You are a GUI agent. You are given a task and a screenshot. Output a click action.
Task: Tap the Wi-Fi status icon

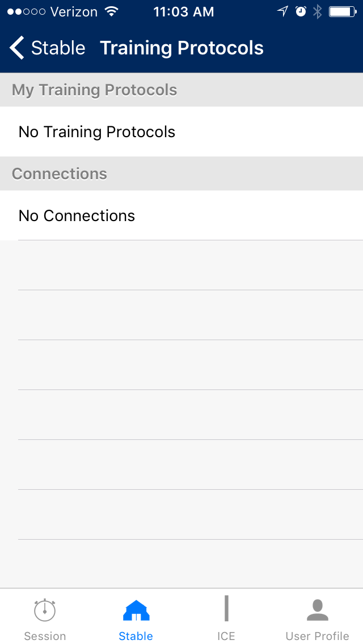[112, 11]
